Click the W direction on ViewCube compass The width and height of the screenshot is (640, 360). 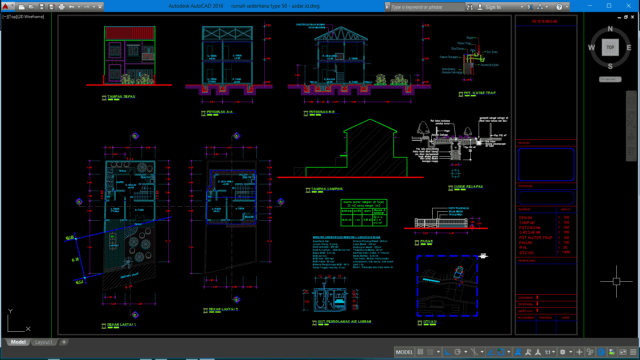(x=591, y=48)
